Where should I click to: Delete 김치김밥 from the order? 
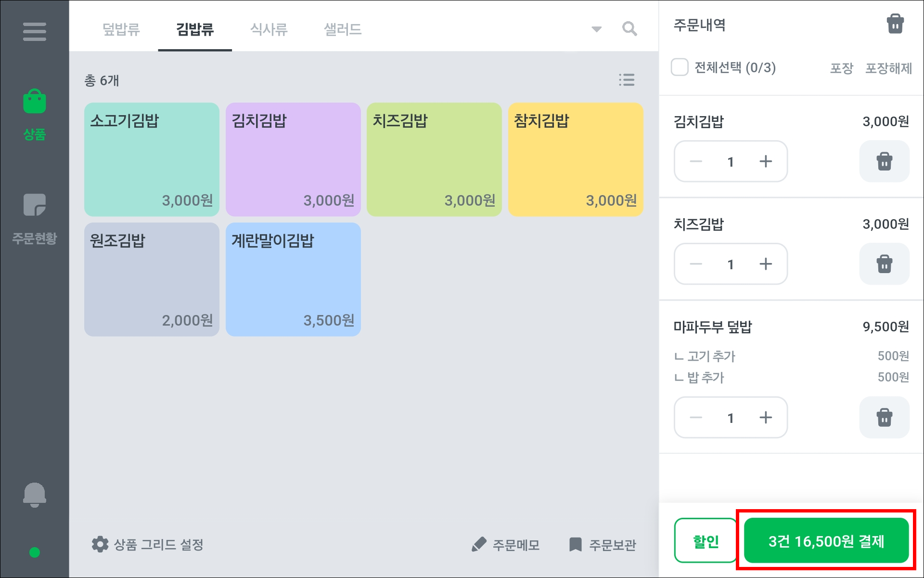884,161
